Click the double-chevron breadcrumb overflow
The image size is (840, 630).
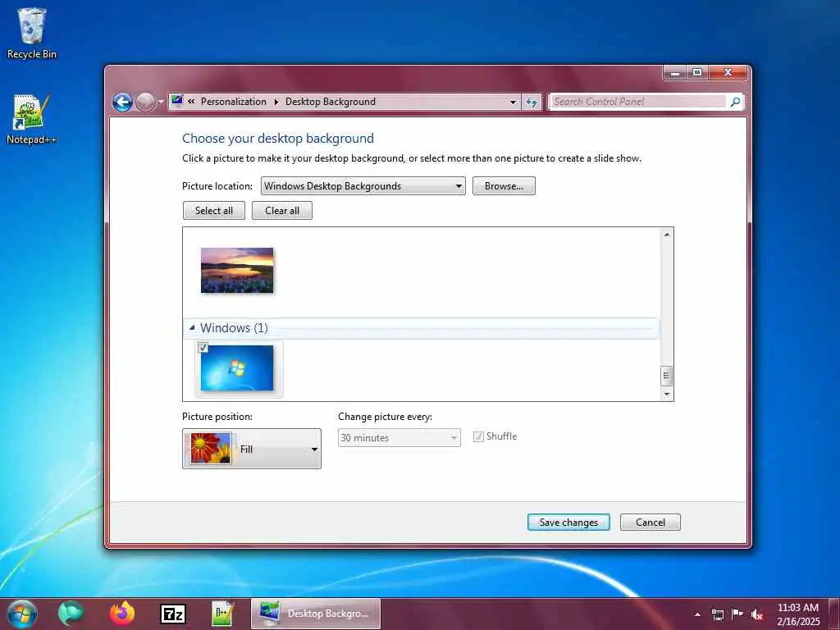191,101
